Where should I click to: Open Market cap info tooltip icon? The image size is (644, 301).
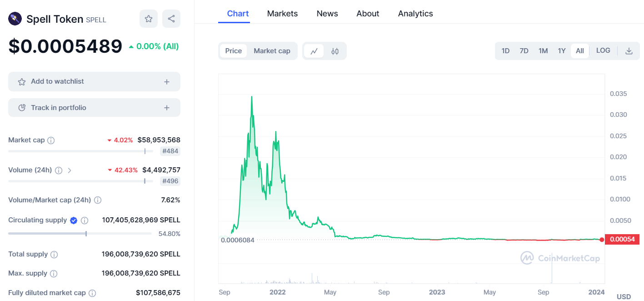pyautogui.click(x=51, y=140)
